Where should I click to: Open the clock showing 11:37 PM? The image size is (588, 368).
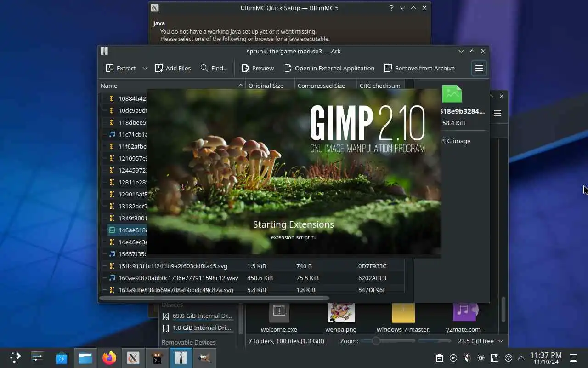(546, 358)
